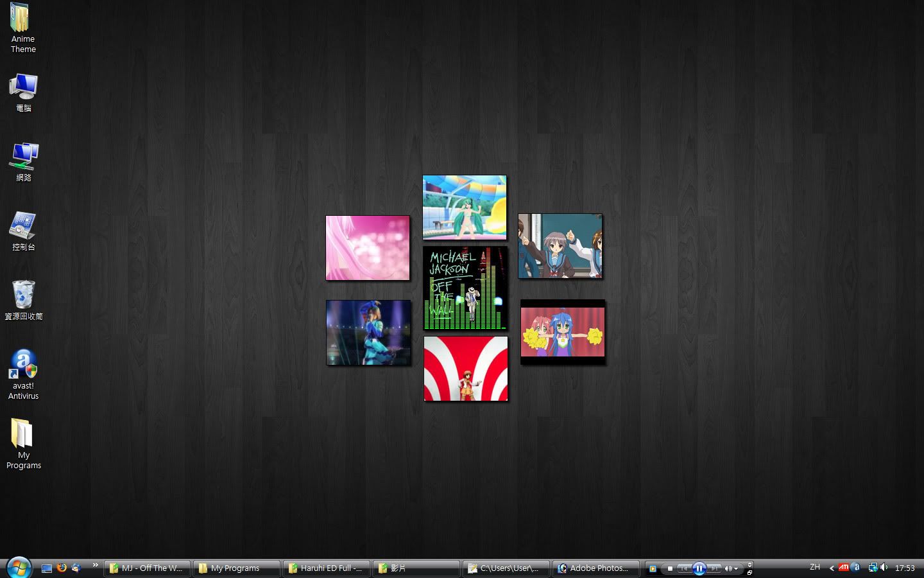Switch to Adobe Photoshop taskbar window

596,568
